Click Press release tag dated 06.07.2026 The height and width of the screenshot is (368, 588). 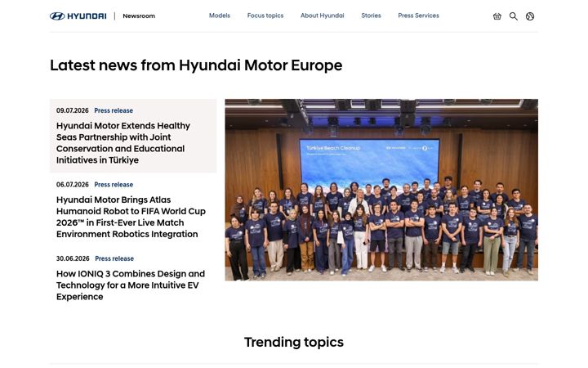114,184
